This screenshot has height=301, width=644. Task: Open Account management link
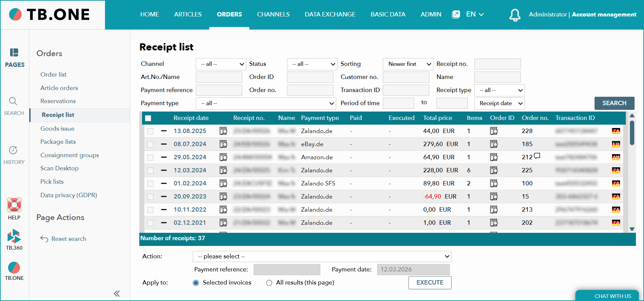pos(604,14)
